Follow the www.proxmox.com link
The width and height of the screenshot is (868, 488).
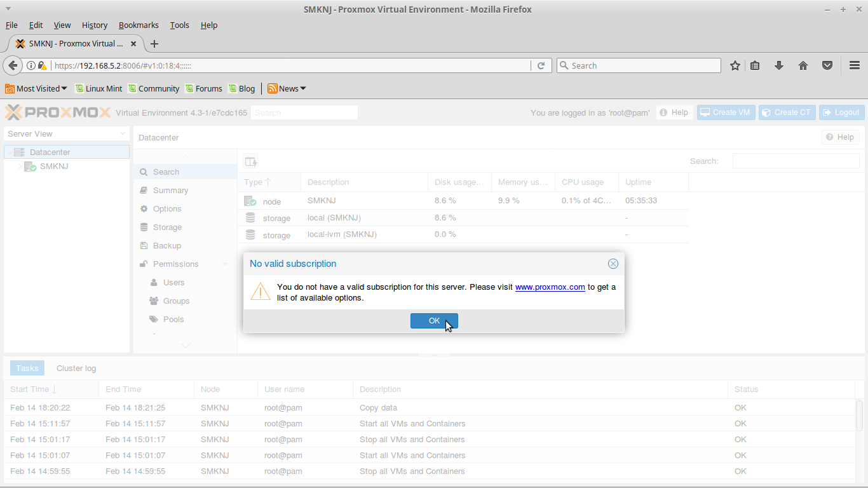pyautogui.click(x=550, y=287)
